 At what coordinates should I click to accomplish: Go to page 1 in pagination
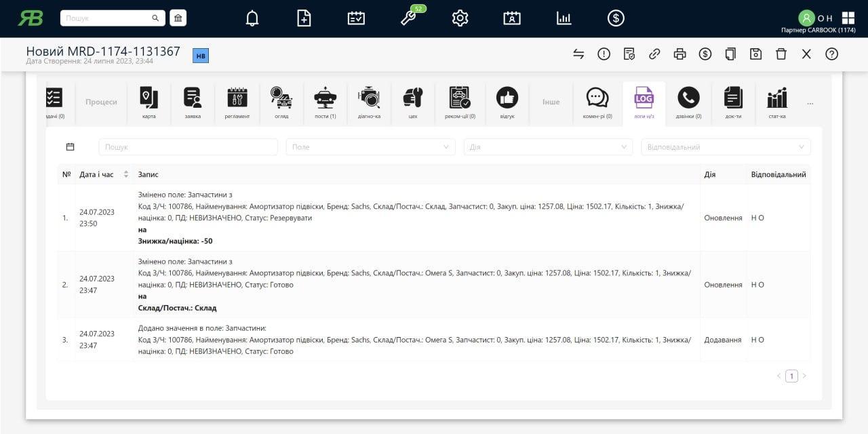click(x=791, y=376)
